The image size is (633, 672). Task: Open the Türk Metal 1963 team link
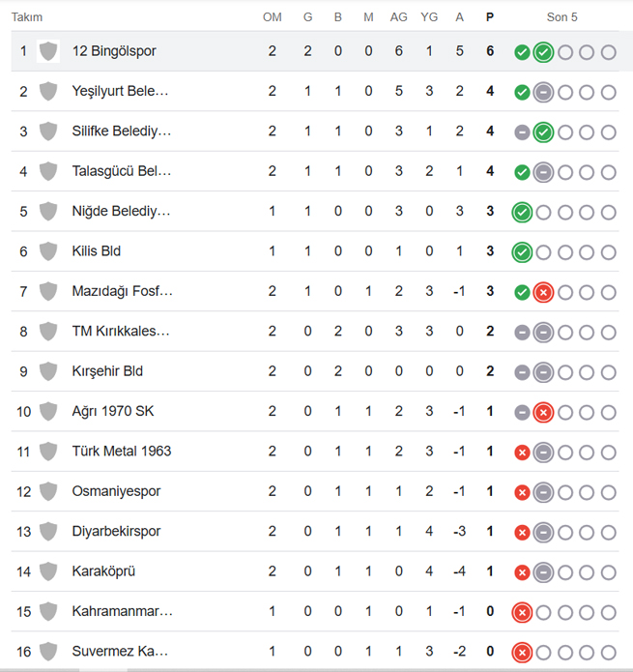(121, 451)
